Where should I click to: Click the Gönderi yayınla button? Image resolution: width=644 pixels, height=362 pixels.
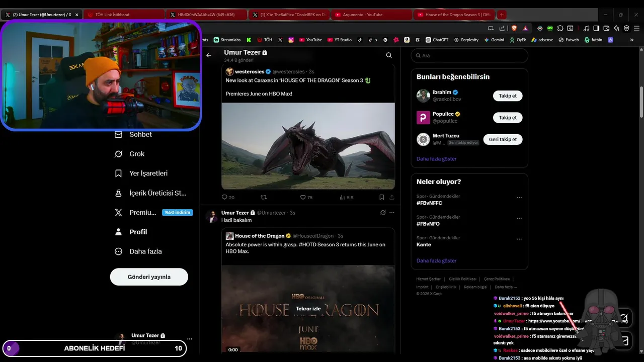149,277
